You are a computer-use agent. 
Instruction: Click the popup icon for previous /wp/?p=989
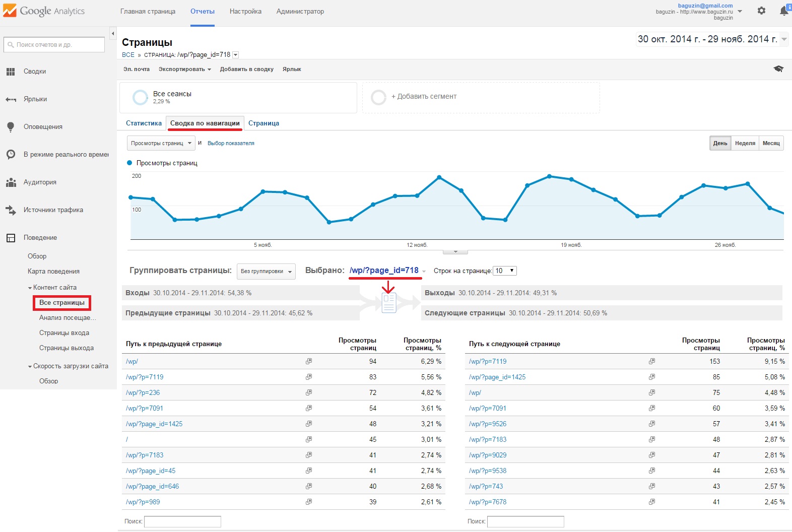tap(309, 502)
